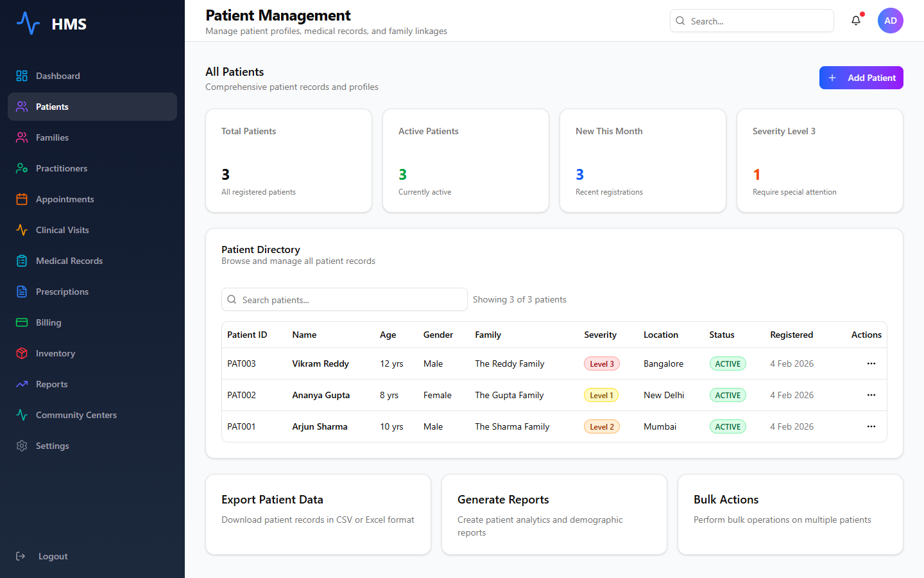This screenshot has height=578, width=924.
Task: Click the New Delhi location cell
Action: point(663,395)
